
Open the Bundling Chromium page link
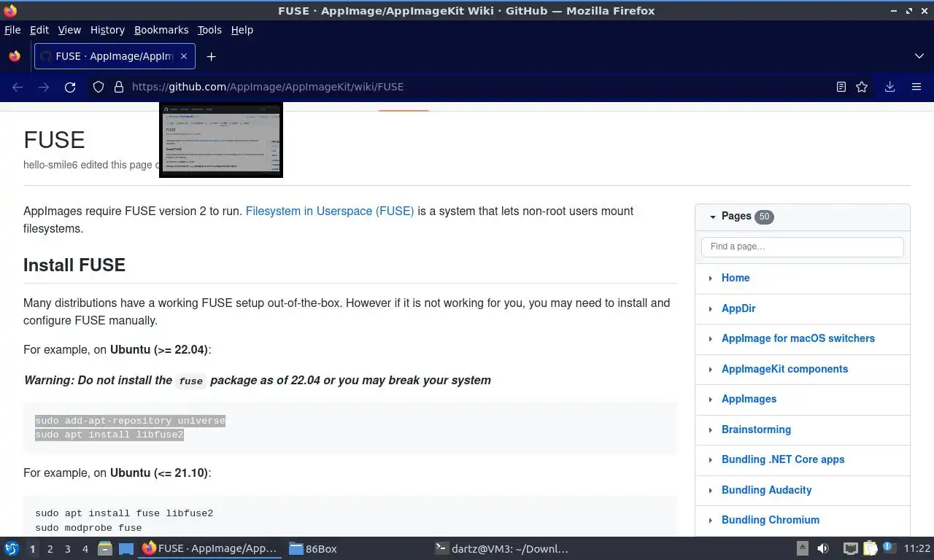[x=771, y=520]
